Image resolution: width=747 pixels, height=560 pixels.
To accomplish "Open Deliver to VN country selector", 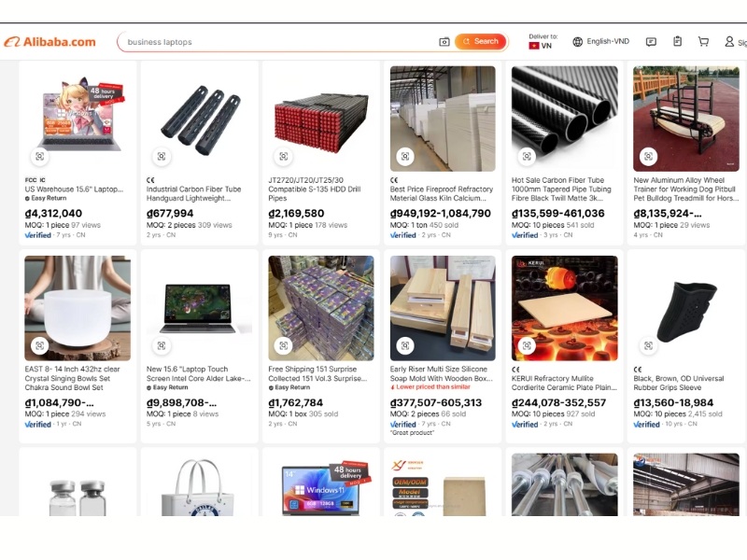I will pyautogui.click(x=543, y=41).
